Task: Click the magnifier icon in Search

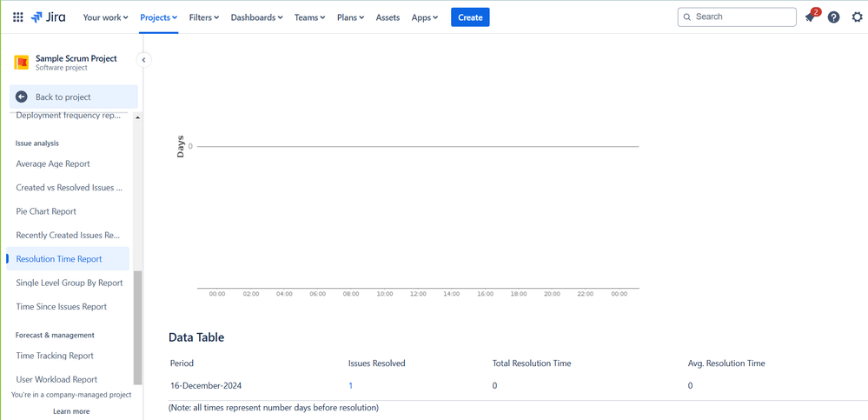Action: pyautogui.click(x=687, y=17)
